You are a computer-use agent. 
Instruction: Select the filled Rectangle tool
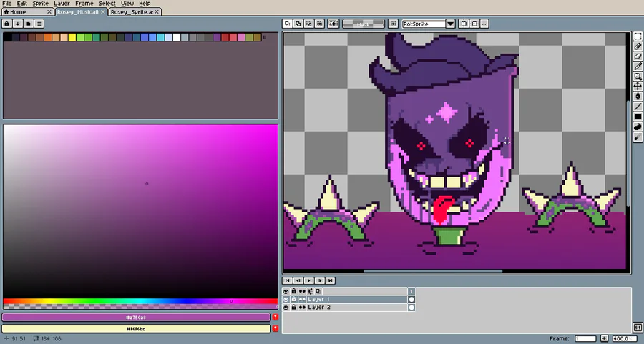coord(638,117)
